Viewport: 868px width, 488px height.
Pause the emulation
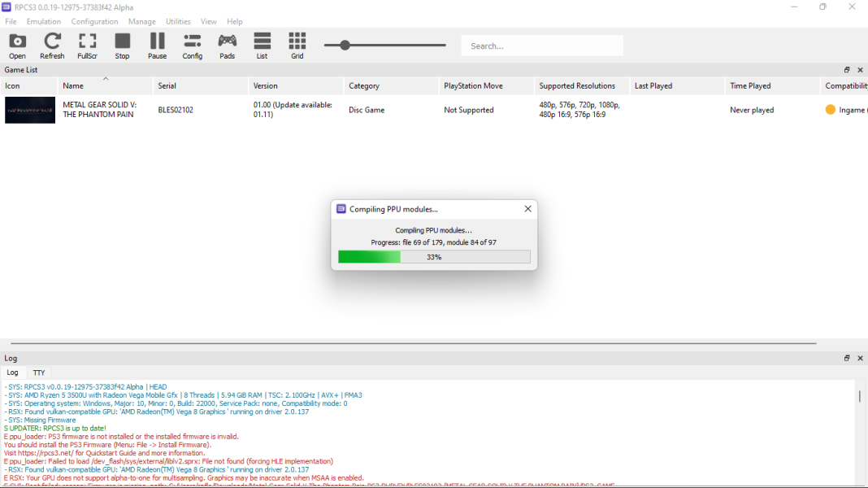(x=157, y=46)
